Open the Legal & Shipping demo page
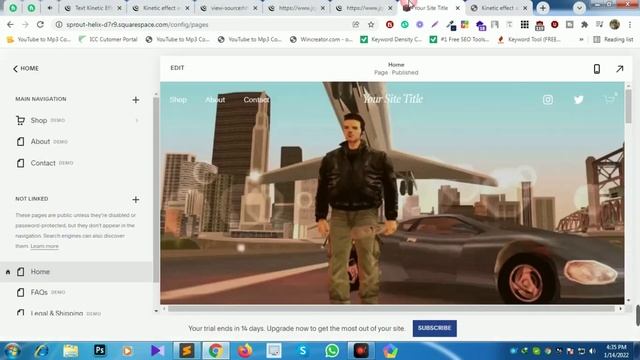The image size is (640, 360). 57,313
